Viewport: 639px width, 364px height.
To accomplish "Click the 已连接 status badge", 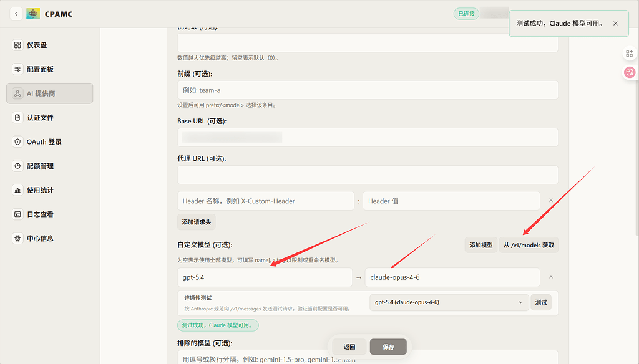I will [466, 14].
